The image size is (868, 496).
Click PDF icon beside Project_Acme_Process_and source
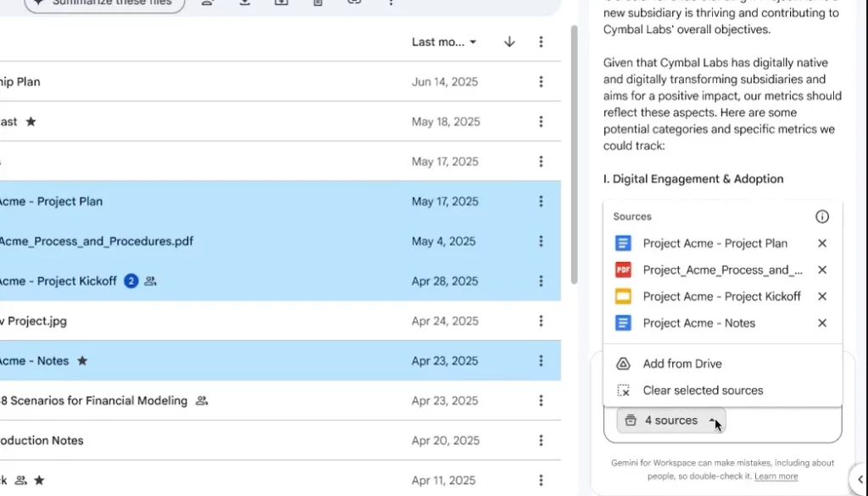(x=623, y=270)
